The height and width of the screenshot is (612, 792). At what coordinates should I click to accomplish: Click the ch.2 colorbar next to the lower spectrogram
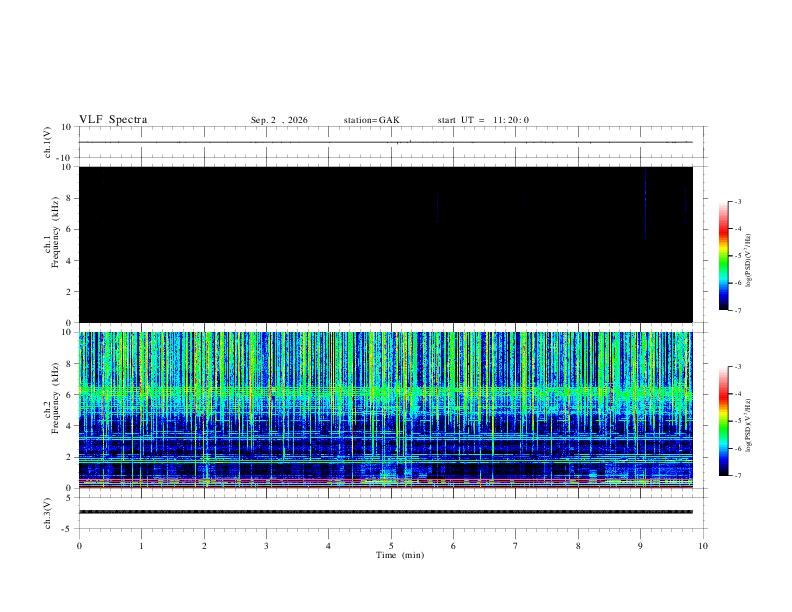pos(724,421)
